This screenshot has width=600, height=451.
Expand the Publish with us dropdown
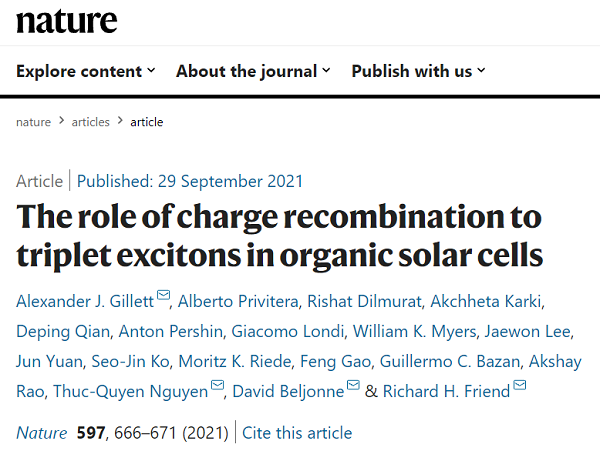[x=418, y=71]
